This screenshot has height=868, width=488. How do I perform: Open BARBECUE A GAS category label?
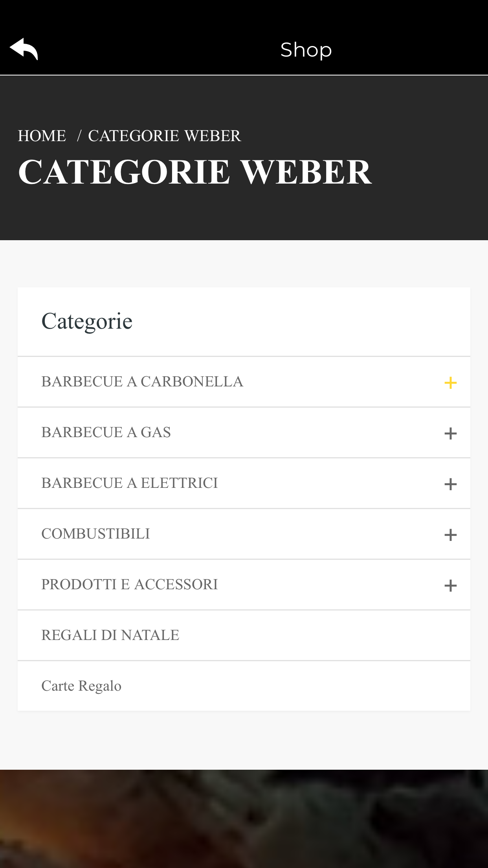pyautogui.click(x=106, y=432)
